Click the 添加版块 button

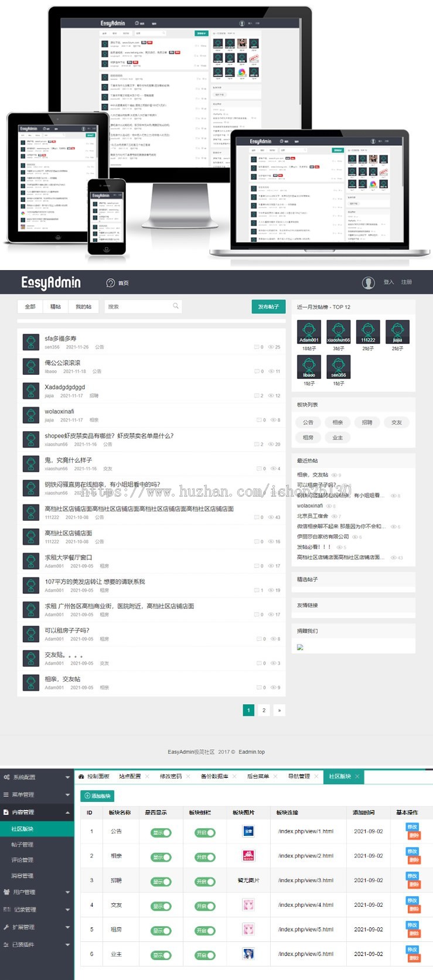tap(97, 795)
